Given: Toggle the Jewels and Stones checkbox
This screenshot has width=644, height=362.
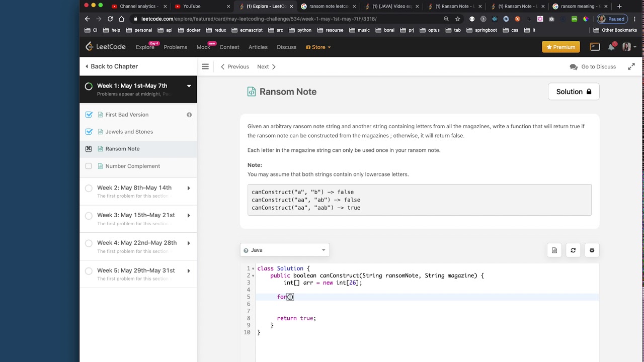Looking at the screenshot, I should tap(89, 132).
